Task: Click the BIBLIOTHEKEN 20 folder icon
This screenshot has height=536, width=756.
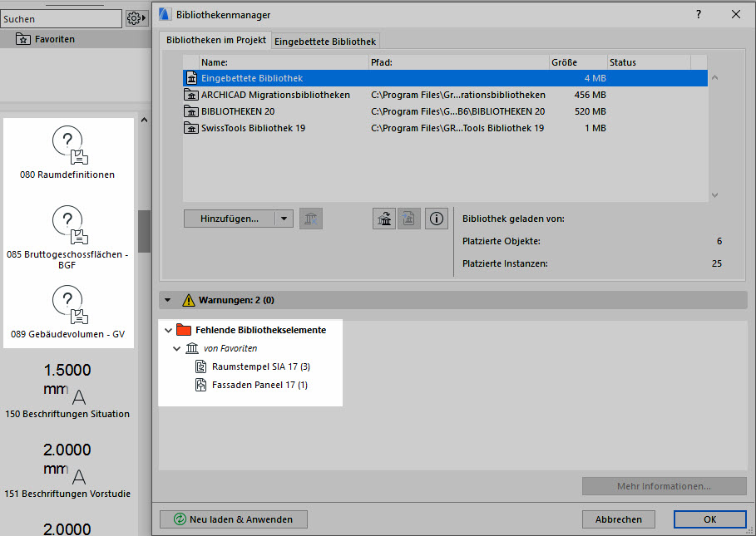Action: pos(191,111)
